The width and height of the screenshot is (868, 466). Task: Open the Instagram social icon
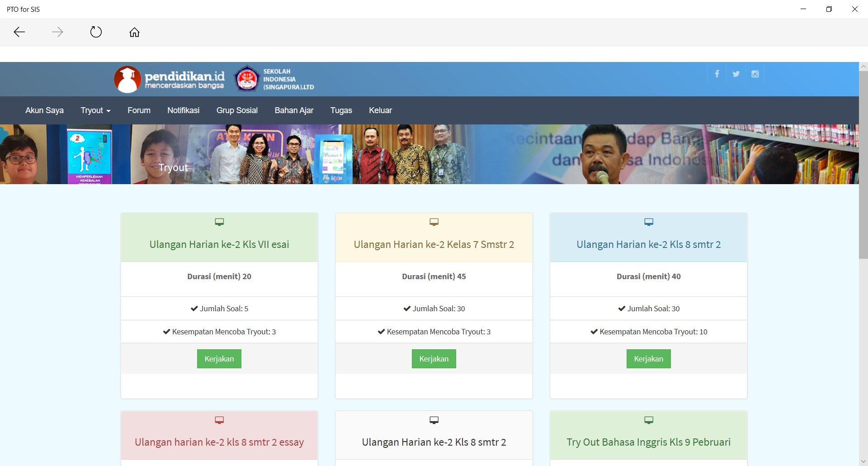point(755,74)
